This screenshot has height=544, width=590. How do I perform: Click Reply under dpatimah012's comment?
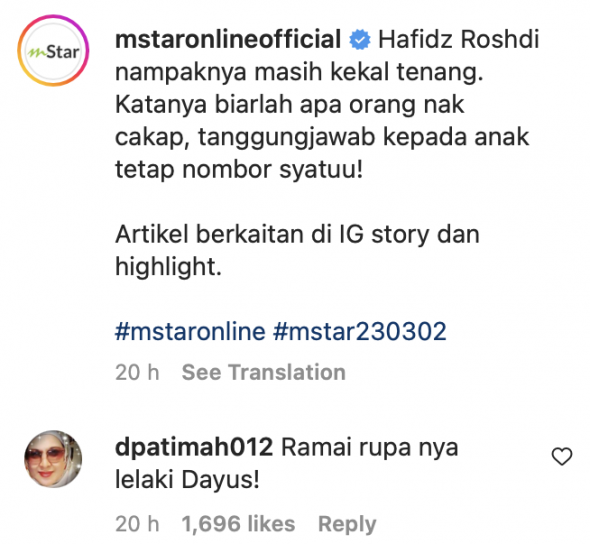tap(347, 524)
